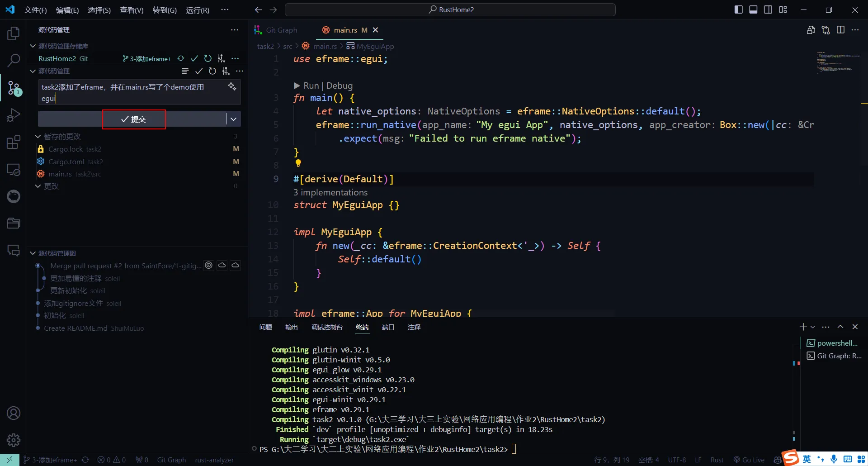This screenshot has width=868, height=466.
Task: Open the Explorer view in activity bar
Action: (x=14, y=33)
